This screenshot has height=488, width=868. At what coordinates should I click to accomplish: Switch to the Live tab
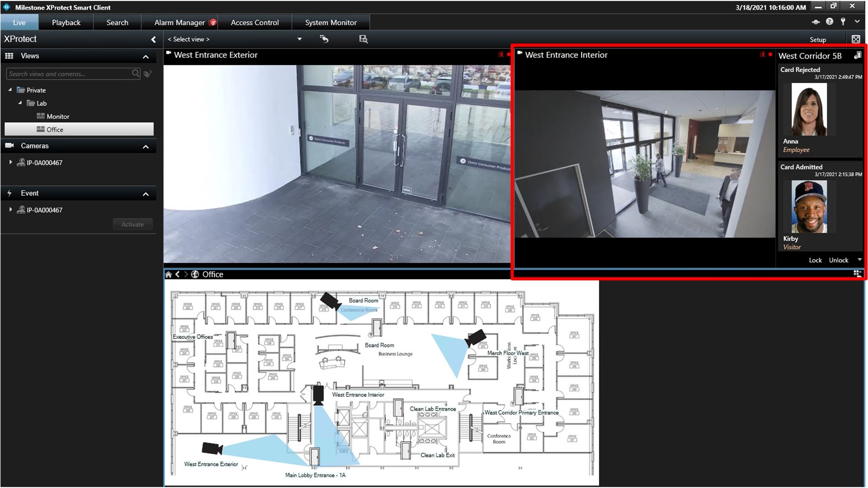(19, 23)
